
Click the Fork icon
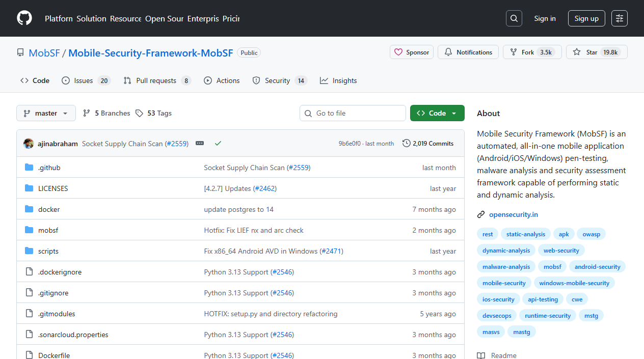pos(514,52)
